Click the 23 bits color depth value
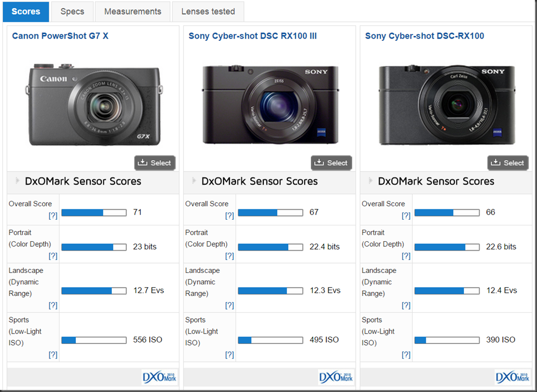This screenshot has height=392, width=537. click(x=145, y=246)
